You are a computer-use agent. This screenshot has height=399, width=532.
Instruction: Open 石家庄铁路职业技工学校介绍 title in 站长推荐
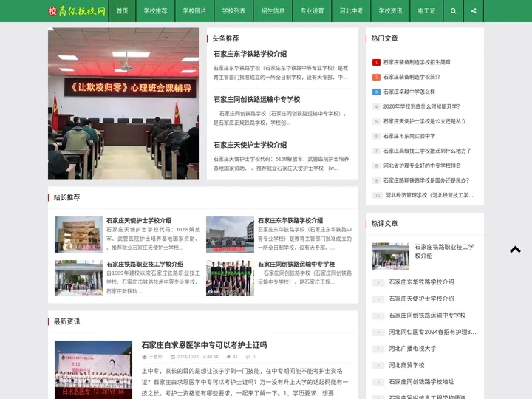145,264
